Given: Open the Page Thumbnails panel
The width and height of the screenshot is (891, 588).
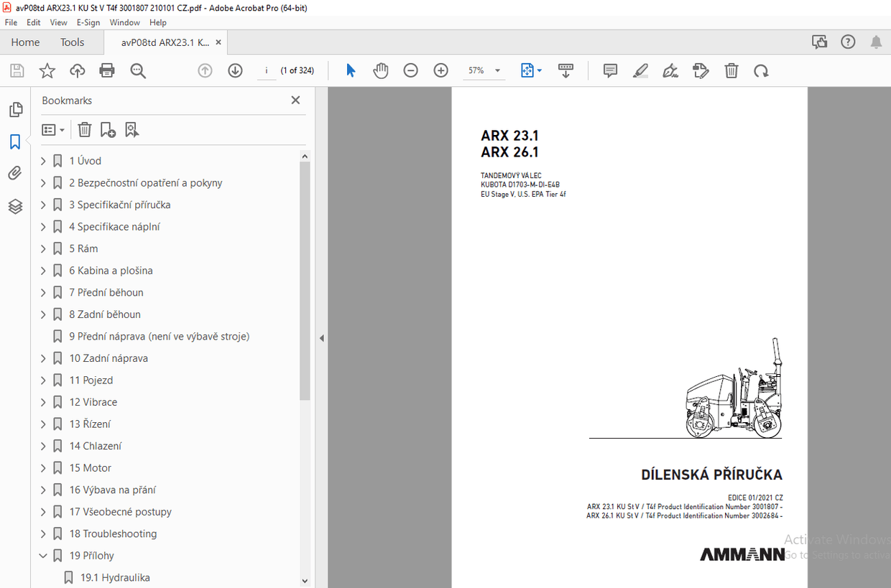Looking at the screenshot, I should [15, 109].
